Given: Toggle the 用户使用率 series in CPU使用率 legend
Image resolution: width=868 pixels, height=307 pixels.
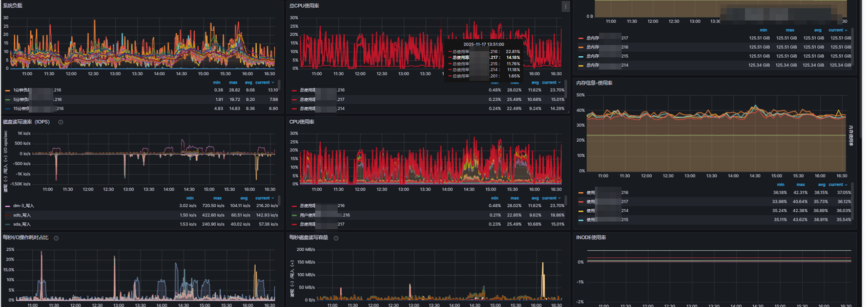Looking at the screenshot, I should (307, 215).
